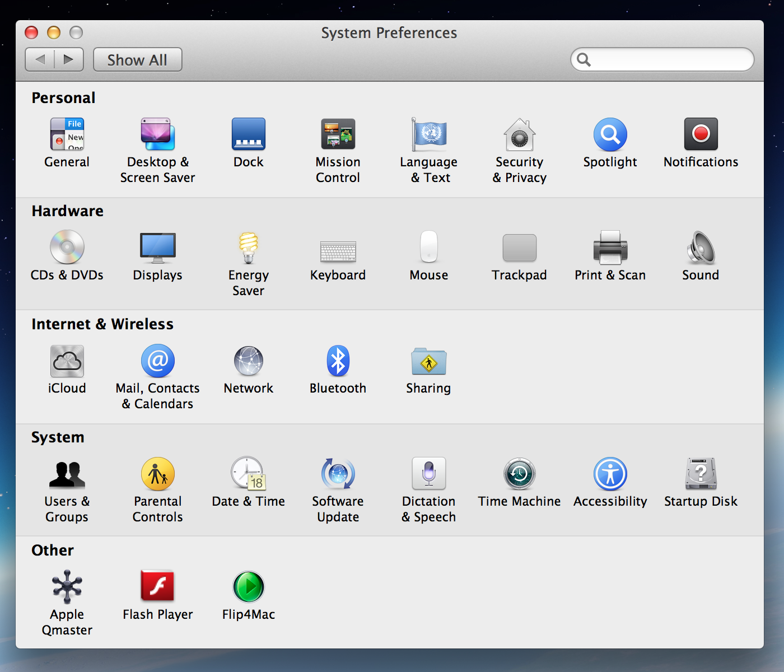
Task: Close the System Preferences window
Action: pos(31,32)
